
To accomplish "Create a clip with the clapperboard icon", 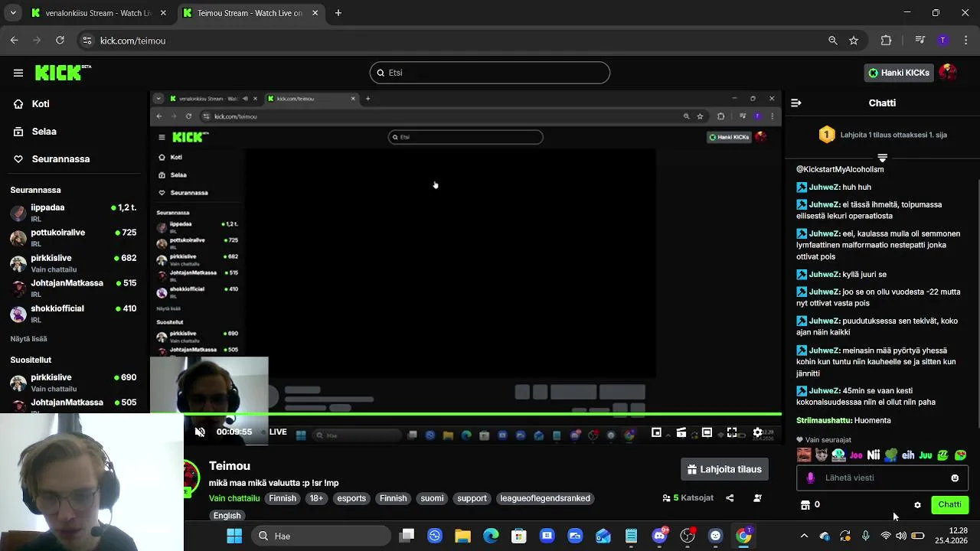I will (x=681, y=432).
